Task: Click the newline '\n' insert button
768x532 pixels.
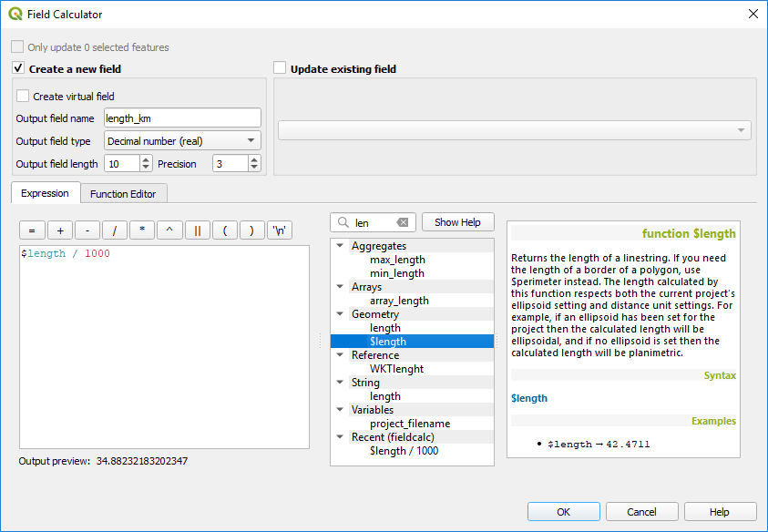Action: [x=279, y=230]
